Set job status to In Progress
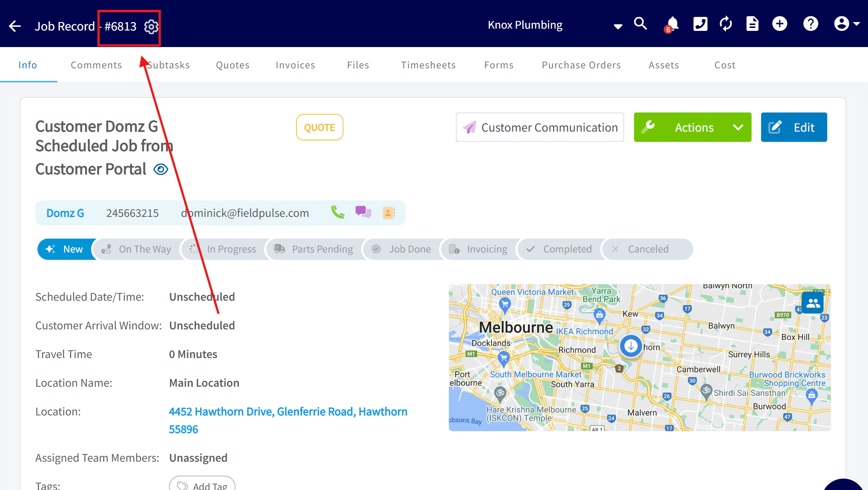The width and height of the screenshot is (868, 490). [x=224, y=249]
